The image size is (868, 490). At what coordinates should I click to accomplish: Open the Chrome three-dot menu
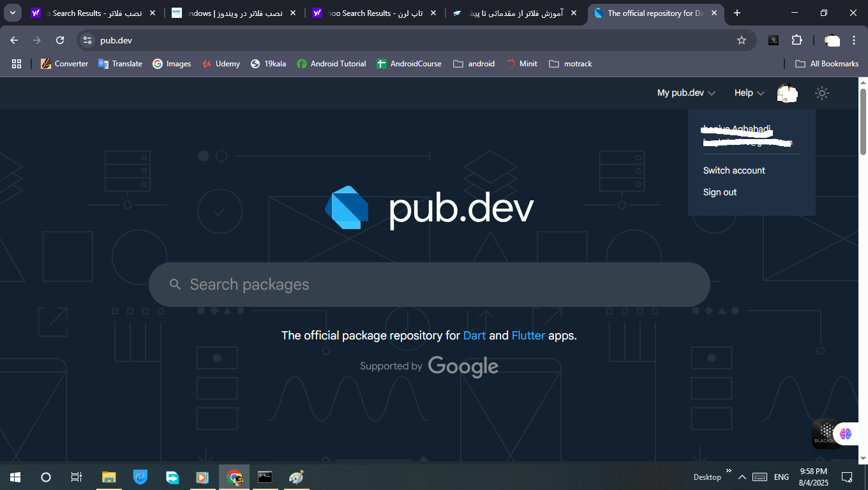tap(854, 40)
